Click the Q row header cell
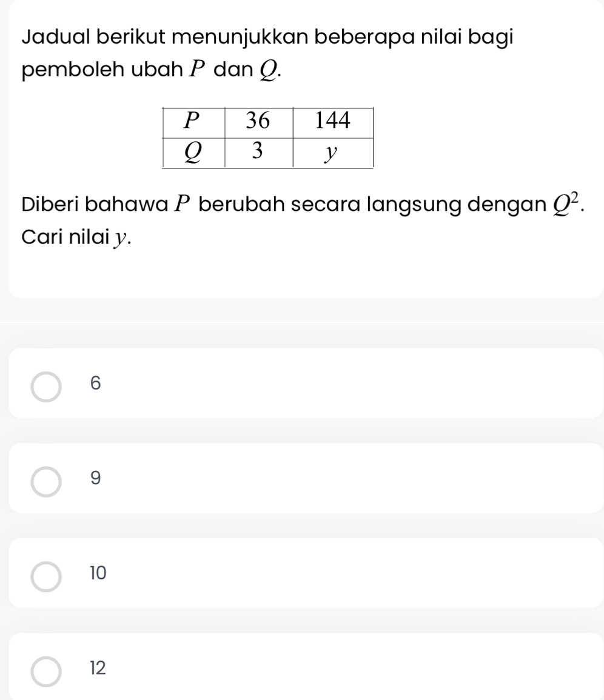Screen dimensions: 604x700 (193, 152)
